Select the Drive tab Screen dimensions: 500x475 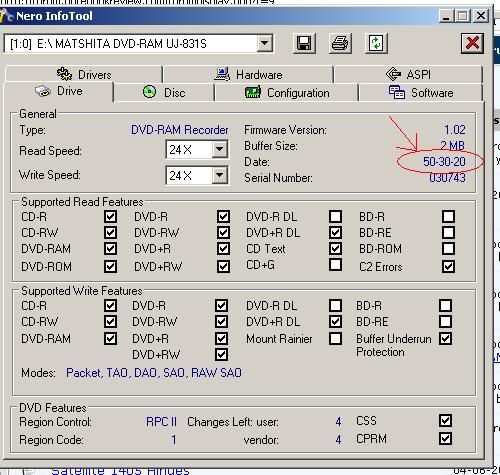pos(59,91)
